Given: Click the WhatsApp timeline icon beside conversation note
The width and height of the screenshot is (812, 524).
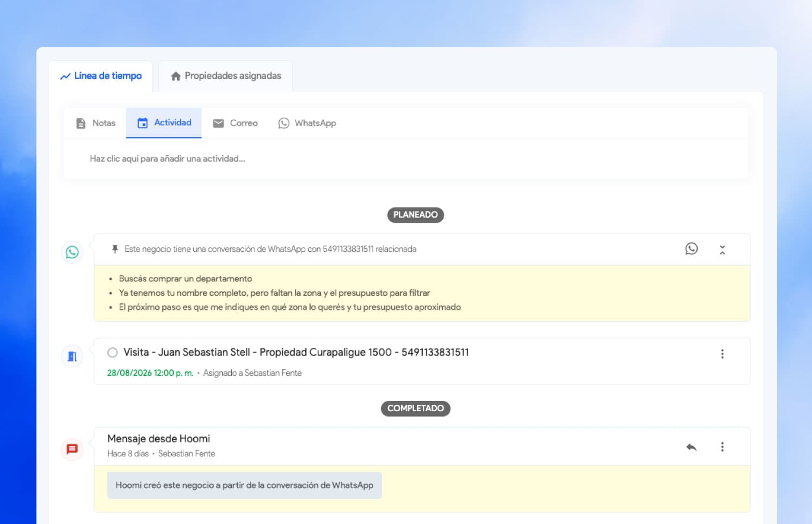Looking at the screenshot, I should [x=72, y=252].
